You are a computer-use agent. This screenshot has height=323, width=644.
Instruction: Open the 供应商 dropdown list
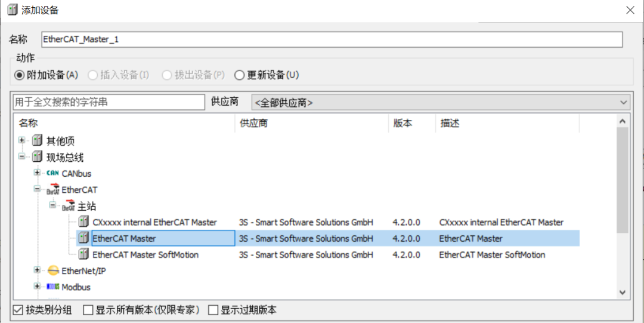[x=440, y=103]
